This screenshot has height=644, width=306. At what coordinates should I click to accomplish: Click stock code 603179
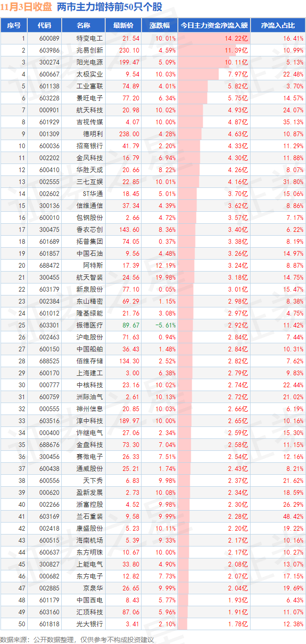pyautogui.click(x=50, y=289)
